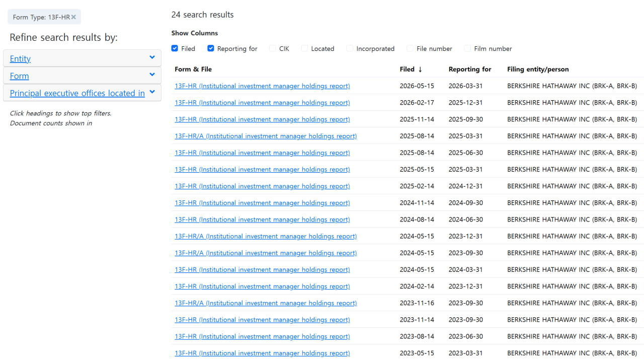This screenshot has height=360, width=644.
Task: Expand Principal executive offices chevron
Action: [x=152, y=92]
